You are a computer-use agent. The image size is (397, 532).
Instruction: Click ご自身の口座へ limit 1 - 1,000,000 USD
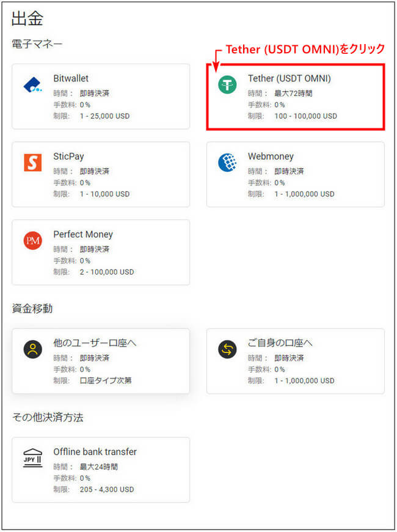click(304, 381)
